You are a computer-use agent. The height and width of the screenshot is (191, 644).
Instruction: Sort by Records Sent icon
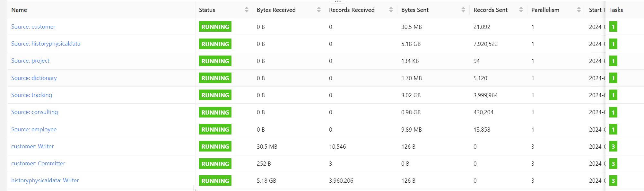[521, 10]
